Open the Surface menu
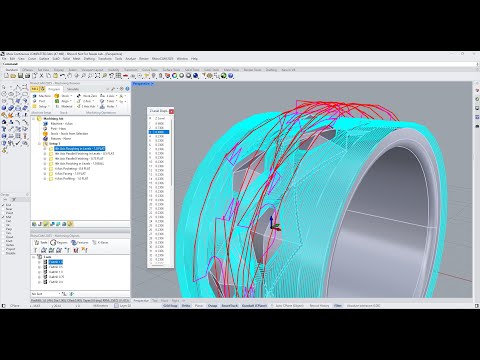Viewport: 480px width, 360px height. (44, 59)
